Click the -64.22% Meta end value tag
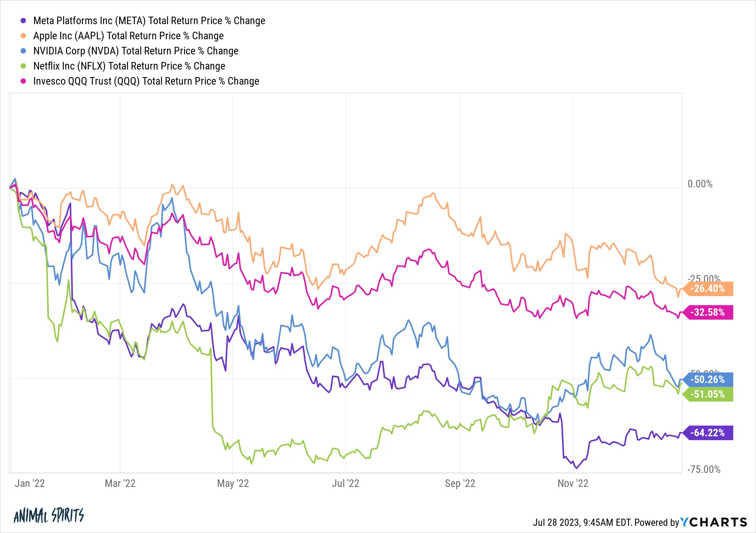 708,433
